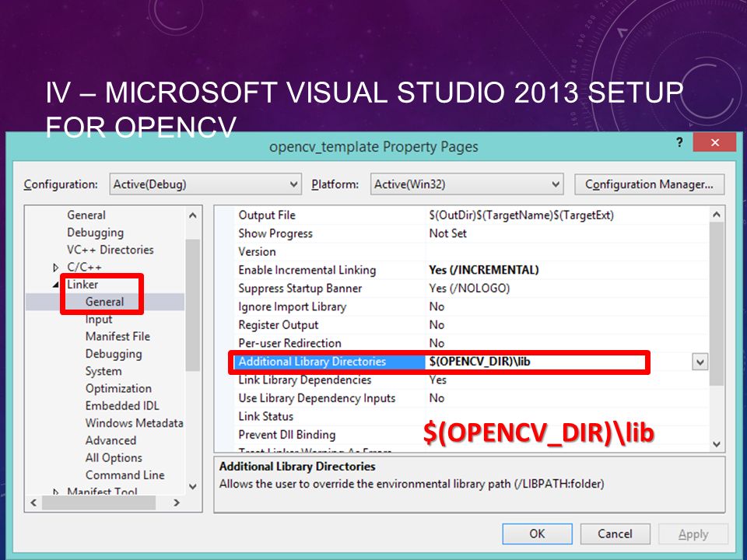Viewport: 747px width, 560px height.
Task: Select the Enable Incremental Linking property
Action: coord(307,270)
